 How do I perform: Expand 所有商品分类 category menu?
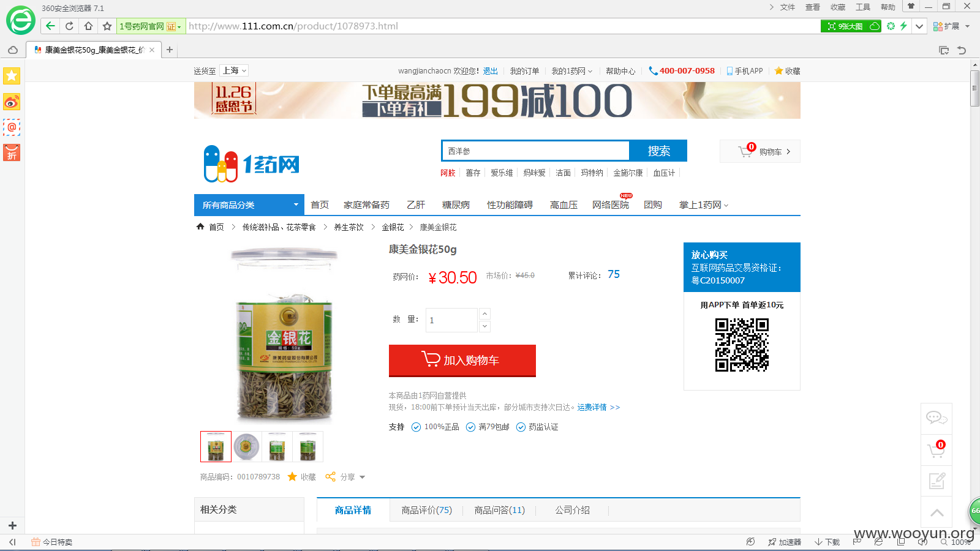[249, 205]
